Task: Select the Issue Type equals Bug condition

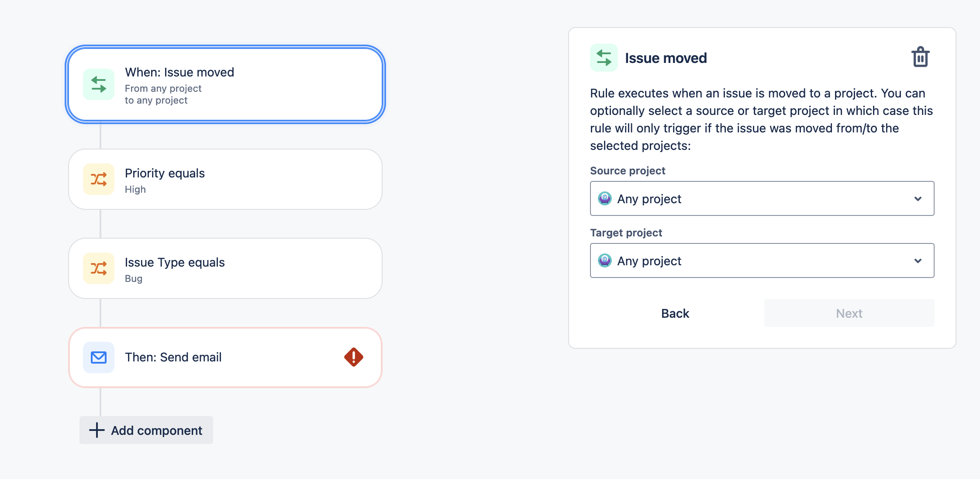Action: 226,268
